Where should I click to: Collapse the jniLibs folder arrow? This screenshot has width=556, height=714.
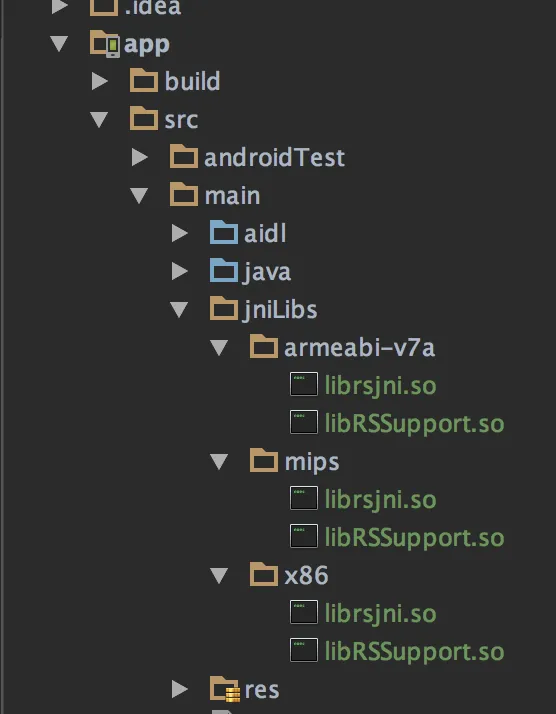pyautogui.click(x=179, y=310)
